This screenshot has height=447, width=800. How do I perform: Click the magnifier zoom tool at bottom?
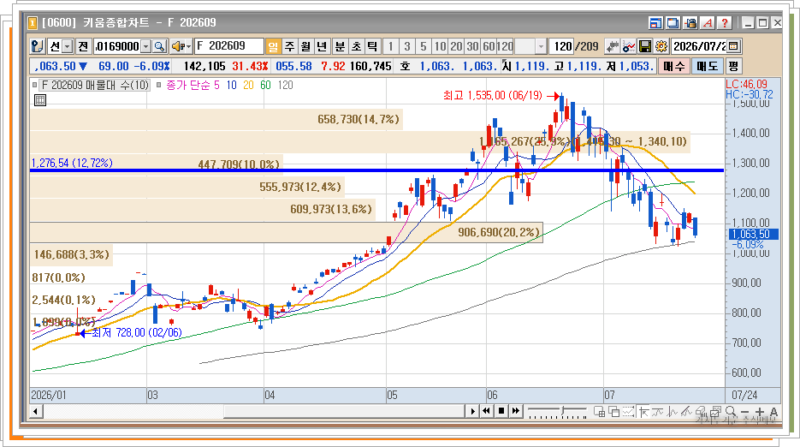click(x=731, y=411)
